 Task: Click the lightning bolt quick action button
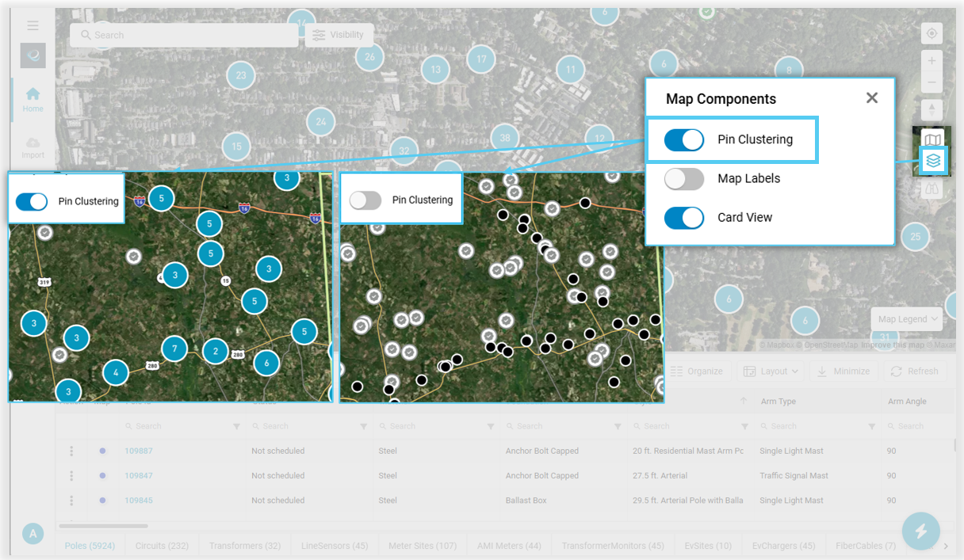pos(921,531)
